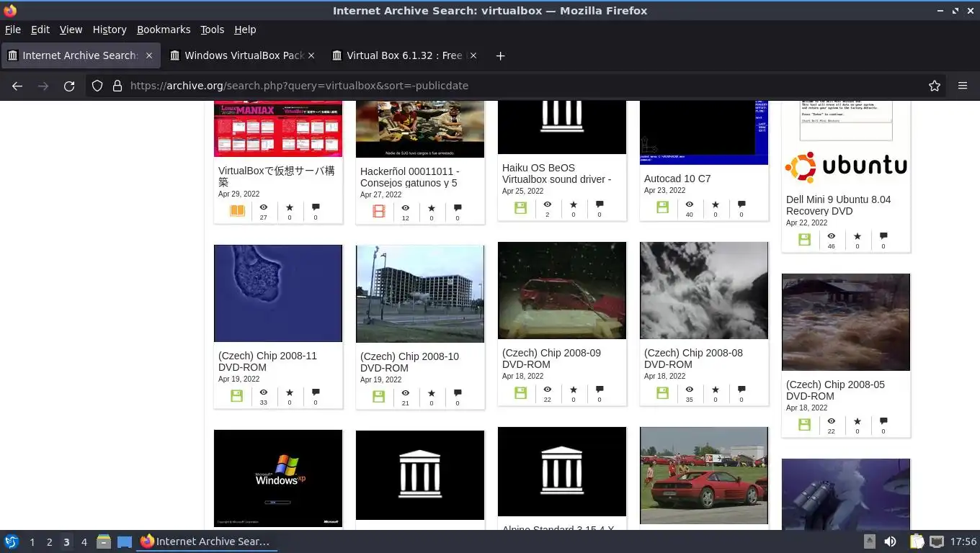Click the red Ferrari car thumbnail

point(704,475)
